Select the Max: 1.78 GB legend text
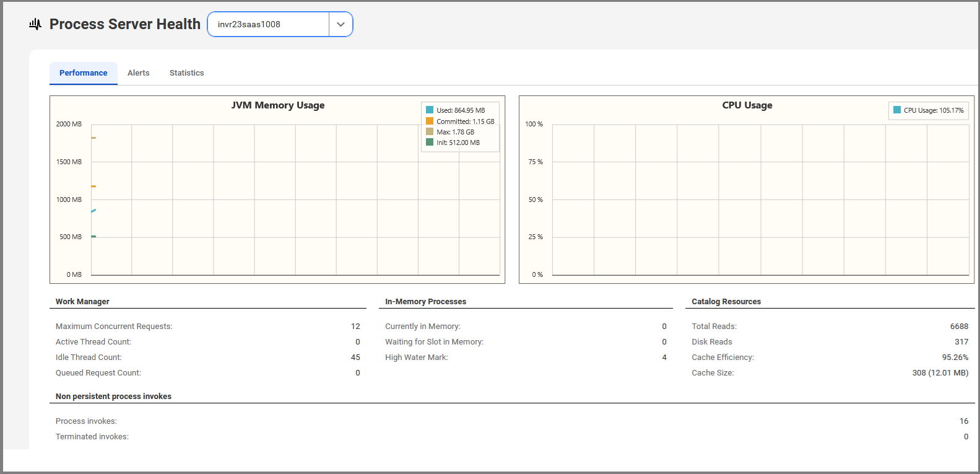Viewport: 980px width, 474px height. (x=456, y=132)
